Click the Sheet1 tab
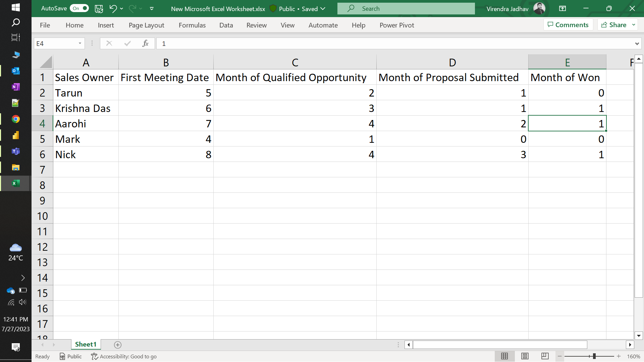 86,344
